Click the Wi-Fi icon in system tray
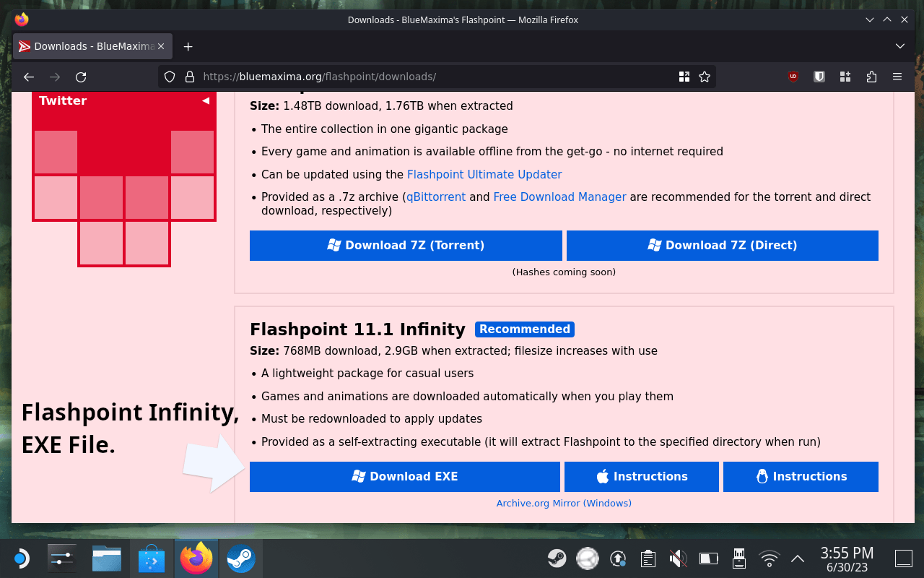This screenshot has width=924, height=578. point(769,558)
